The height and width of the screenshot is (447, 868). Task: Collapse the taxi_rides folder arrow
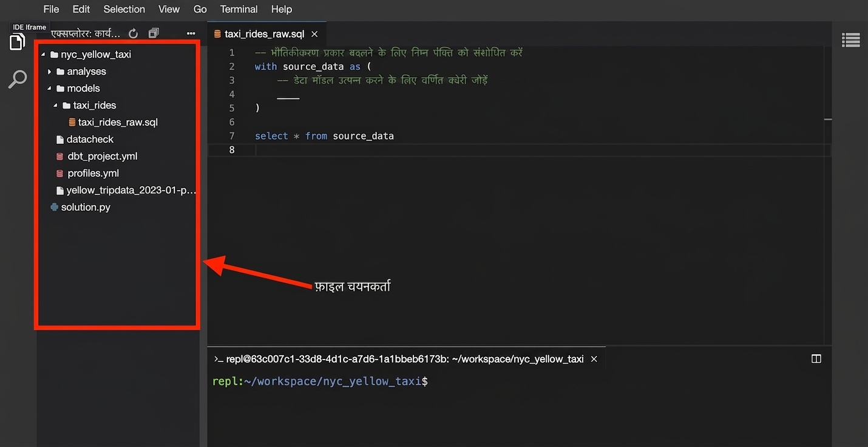pyautogui.click(x=55, y=105)
